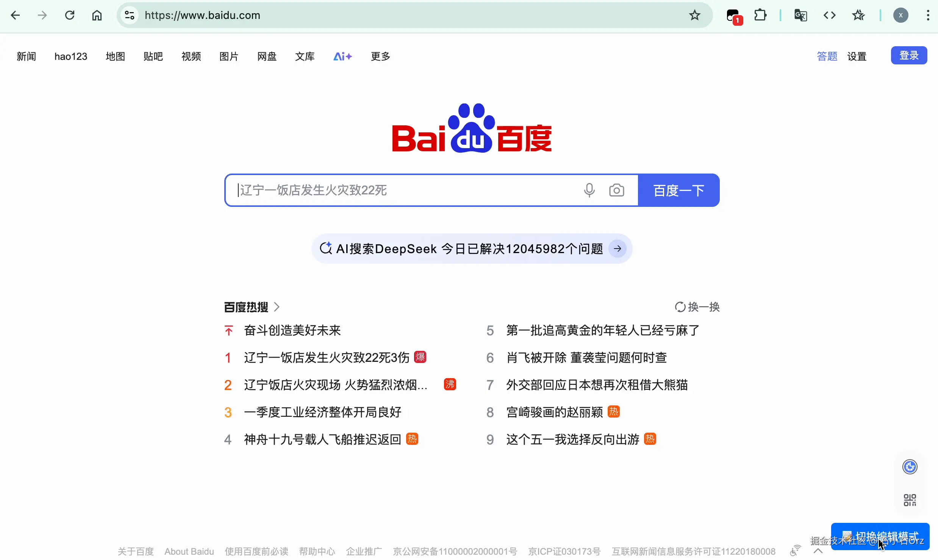This screenshot has width=938, height=560.
Task: Go back to the previous page
Action: pos(15,15)
